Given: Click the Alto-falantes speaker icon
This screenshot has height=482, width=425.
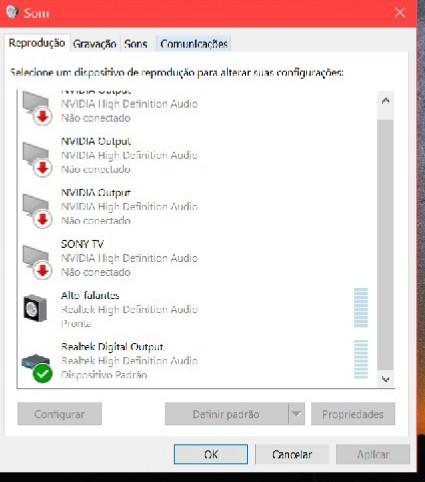Looking at the screenshot, I should click(x=35, y=308).
